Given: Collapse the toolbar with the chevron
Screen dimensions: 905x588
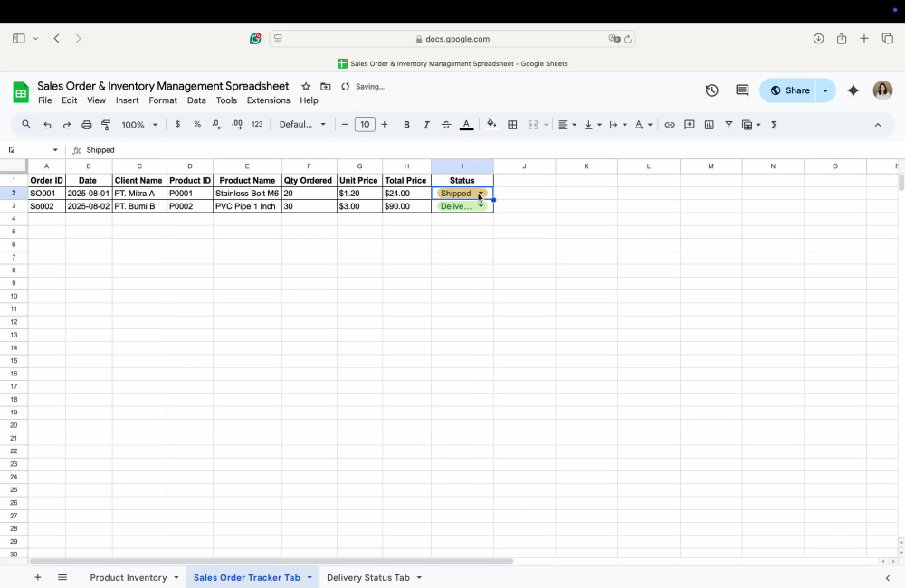Looking at the screenshot, I should pyautogui.click(x=877, y=125).
